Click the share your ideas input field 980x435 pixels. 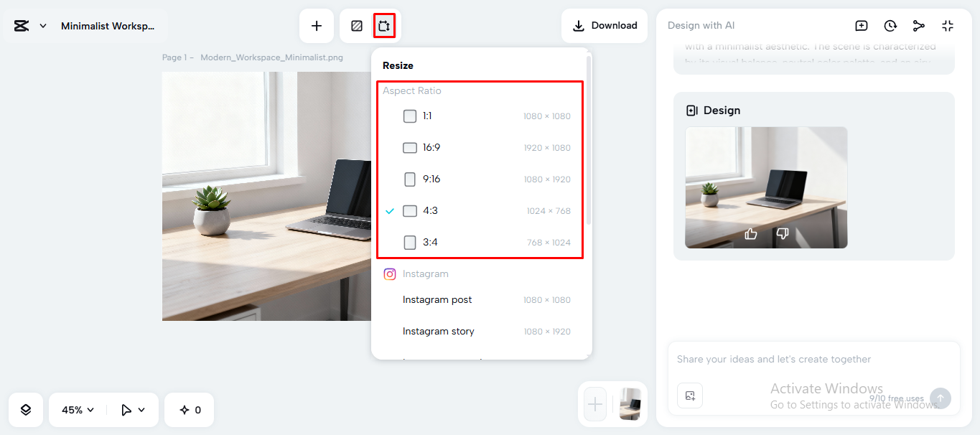814,360
